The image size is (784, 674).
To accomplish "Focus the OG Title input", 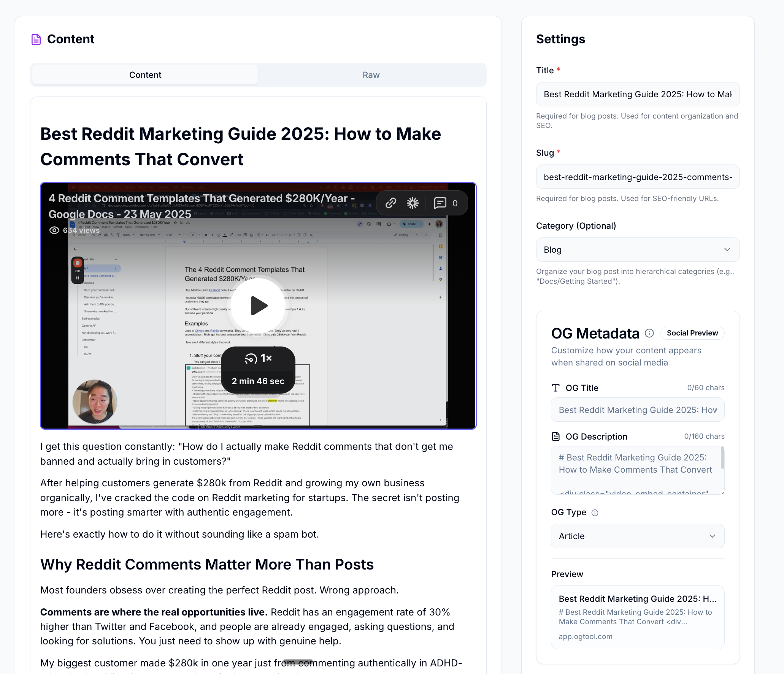I will tap(638, 410).
